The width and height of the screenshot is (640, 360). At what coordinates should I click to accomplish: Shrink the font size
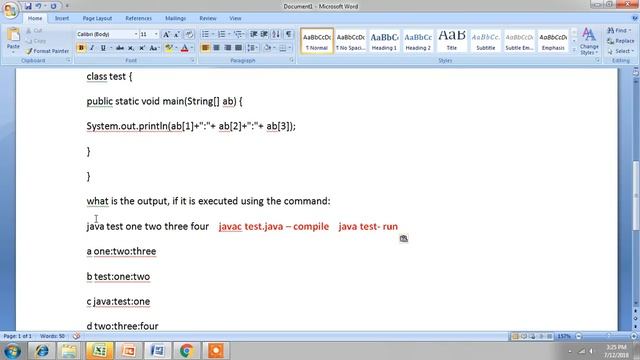coord(177,35)
